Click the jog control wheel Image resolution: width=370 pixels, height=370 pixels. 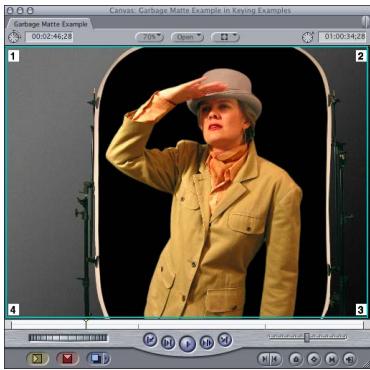(x=68, y=338)
